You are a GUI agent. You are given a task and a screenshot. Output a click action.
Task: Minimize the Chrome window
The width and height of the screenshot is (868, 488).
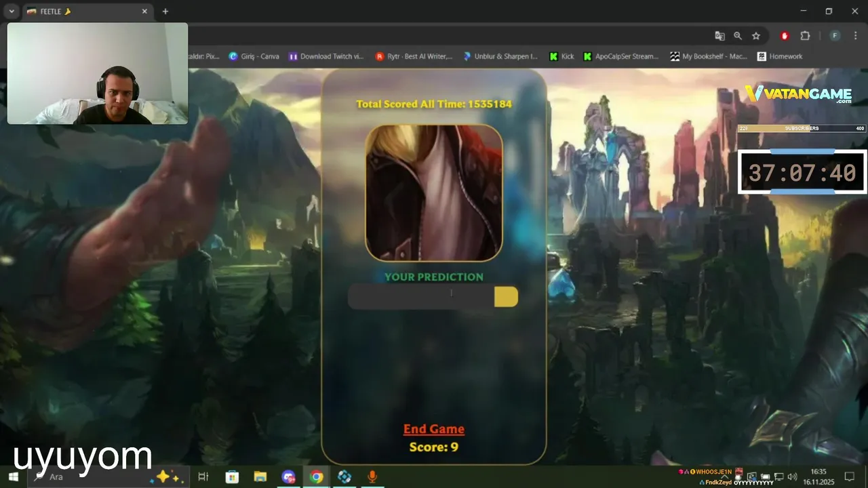[803, 11]
